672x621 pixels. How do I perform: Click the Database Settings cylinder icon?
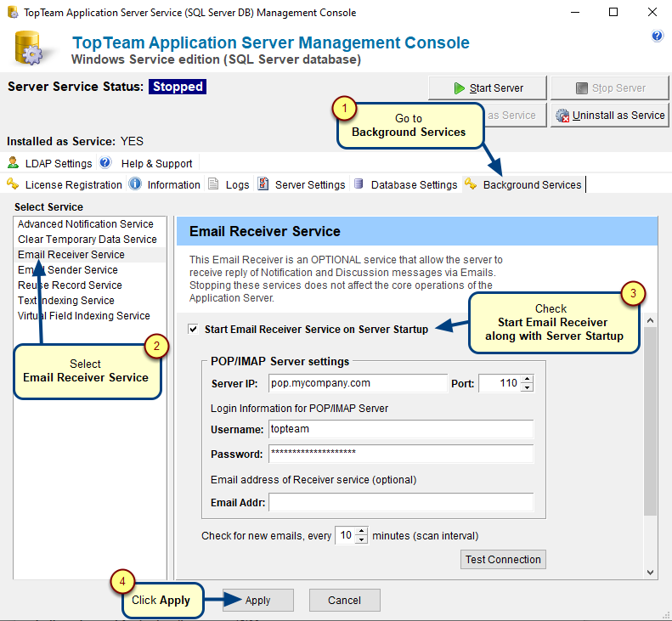coord(359,183)
